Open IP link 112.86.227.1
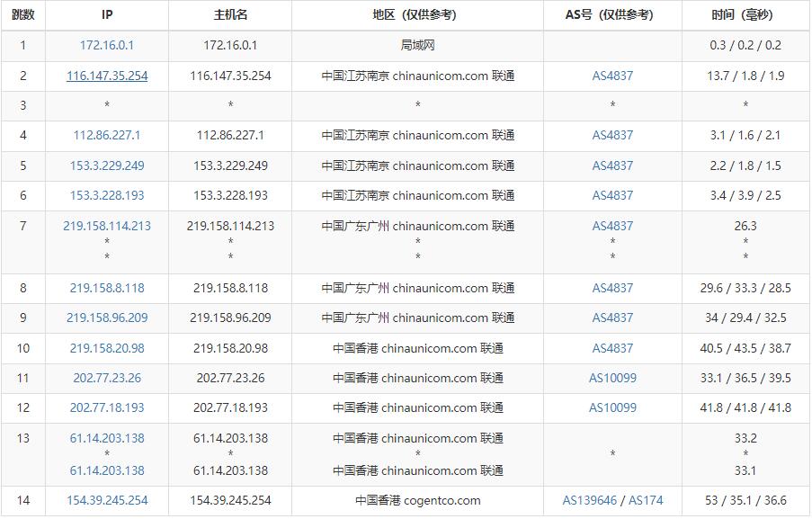Screen dimensions: 812x519 click(107, 135)
